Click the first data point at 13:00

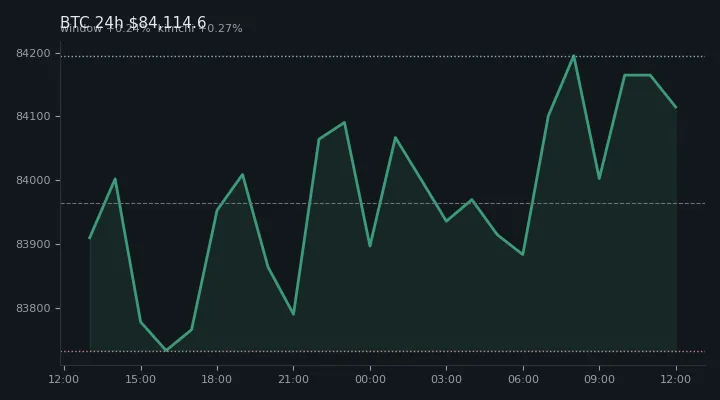[90, 238]
